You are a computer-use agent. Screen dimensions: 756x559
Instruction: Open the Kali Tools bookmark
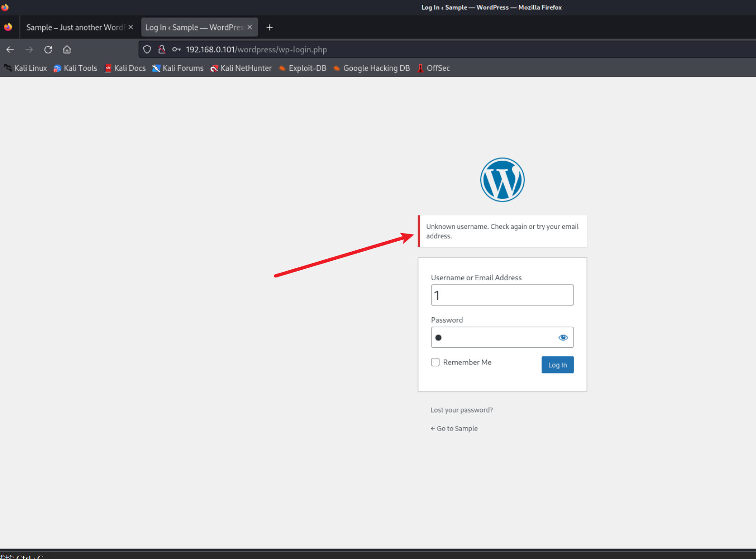point(75,68)
